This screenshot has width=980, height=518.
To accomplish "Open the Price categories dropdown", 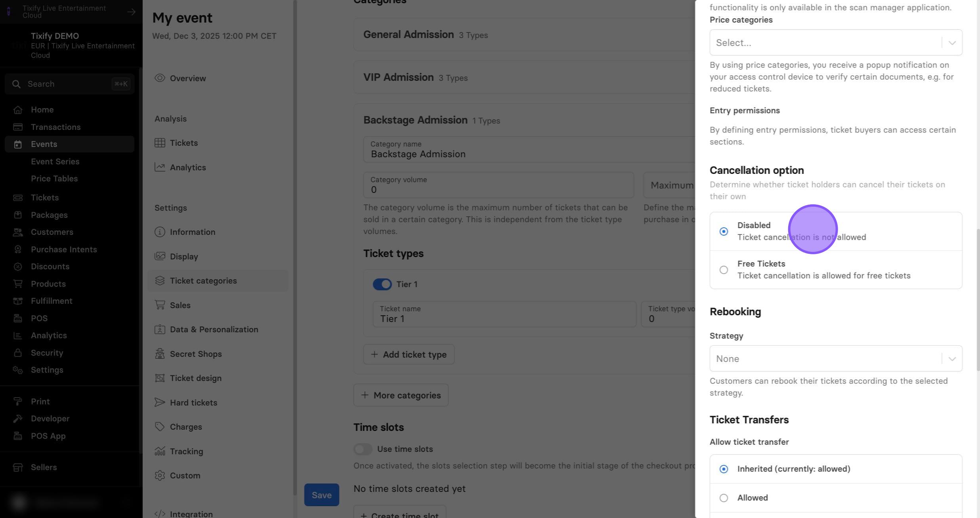I will pos(836,42).
